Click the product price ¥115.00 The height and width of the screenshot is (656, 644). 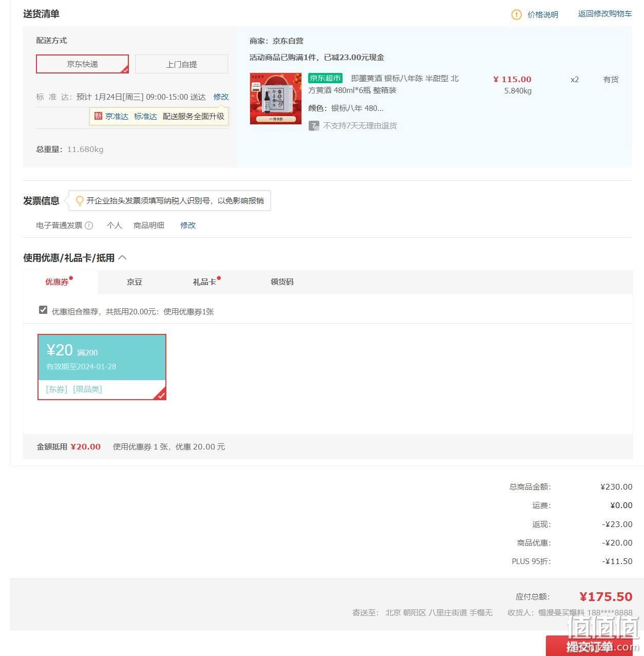point(512,79)
